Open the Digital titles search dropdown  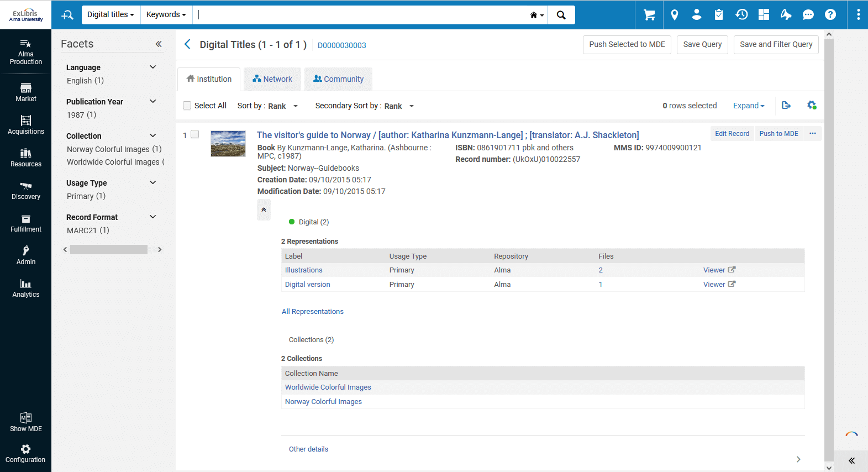tap(111, 15)
